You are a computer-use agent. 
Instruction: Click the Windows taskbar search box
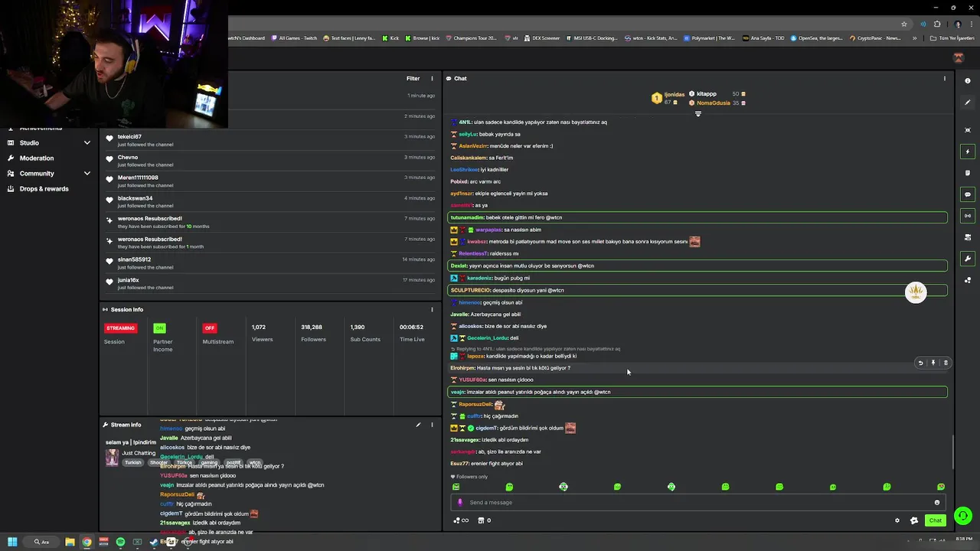pyautogui.click(x=41, y=542)
